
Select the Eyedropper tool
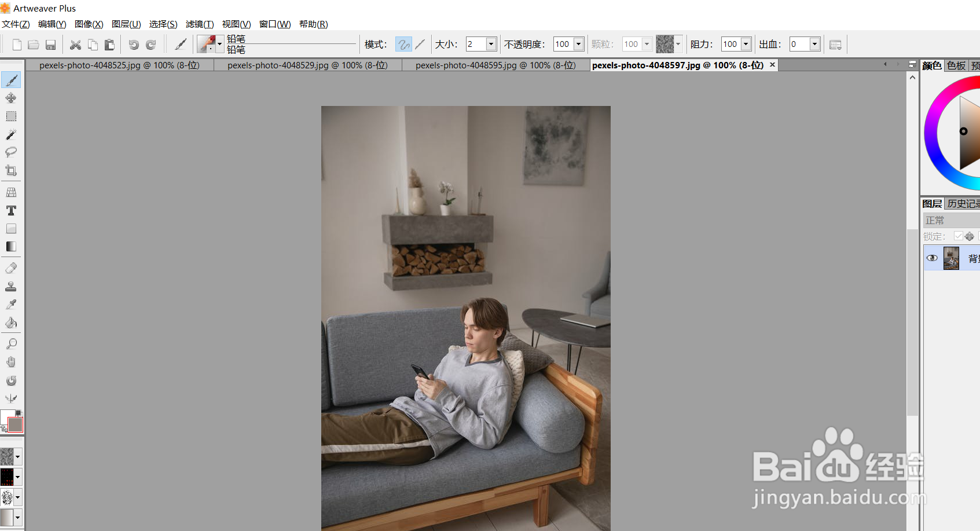pyautogui.click(x=11, y=305)
